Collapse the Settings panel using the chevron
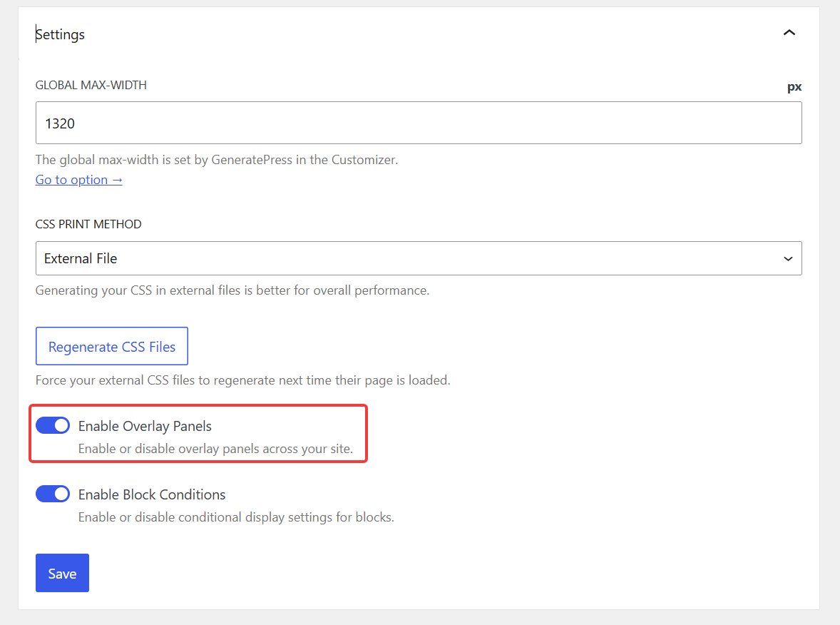 pyautogui.click(x=789, y=34)
